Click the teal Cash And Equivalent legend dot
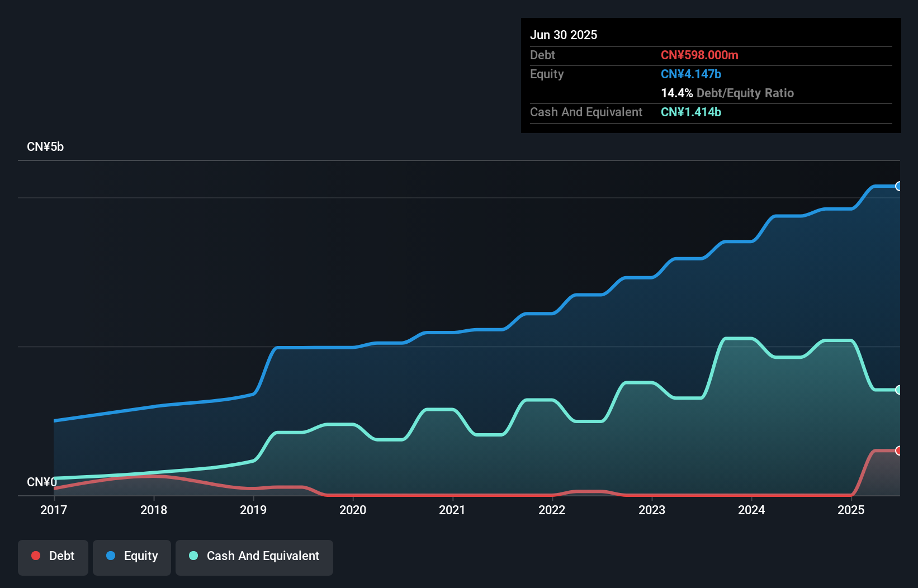 click(x=192, y=556)
